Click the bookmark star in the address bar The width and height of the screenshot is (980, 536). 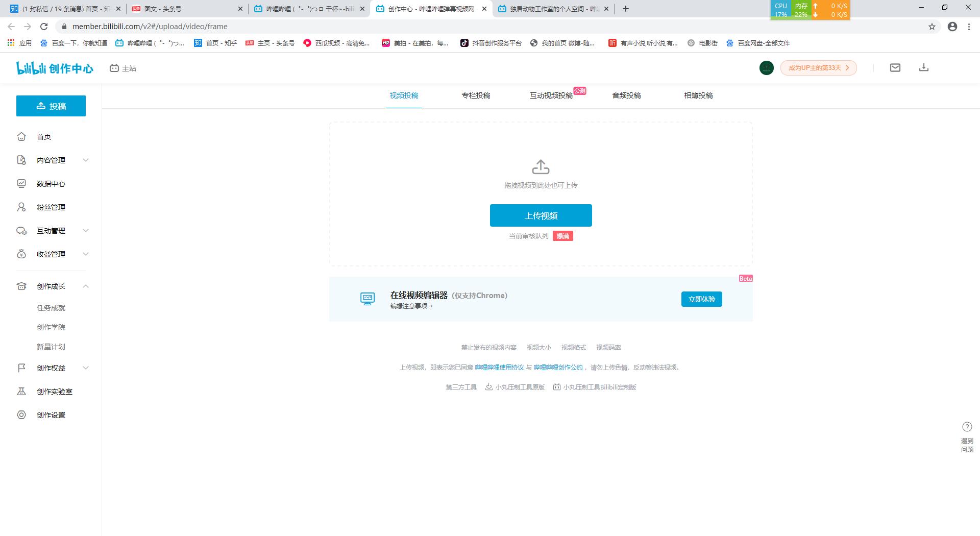[x=933, y=26]
